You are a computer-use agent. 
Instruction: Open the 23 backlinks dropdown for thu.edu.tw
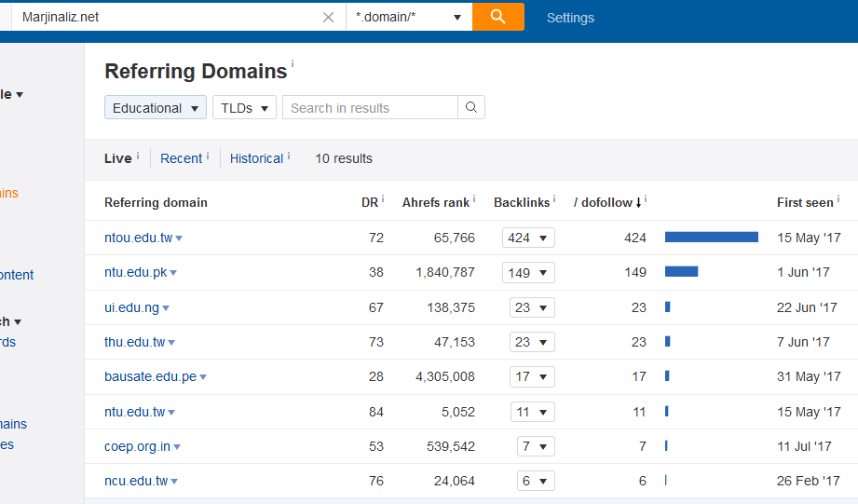[x=532, y=342]
